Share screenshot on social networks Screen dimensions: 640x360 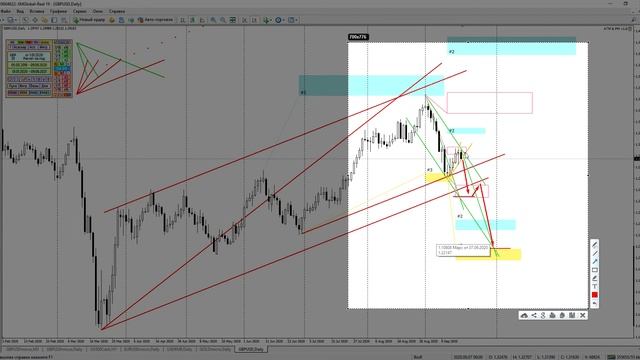(534, 315)
